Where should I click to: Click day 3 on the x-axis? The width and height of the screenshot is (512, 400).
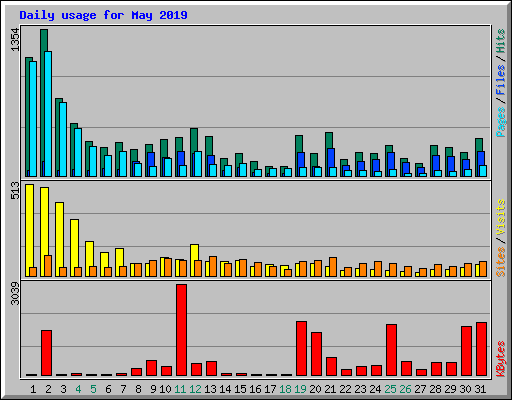63,389
